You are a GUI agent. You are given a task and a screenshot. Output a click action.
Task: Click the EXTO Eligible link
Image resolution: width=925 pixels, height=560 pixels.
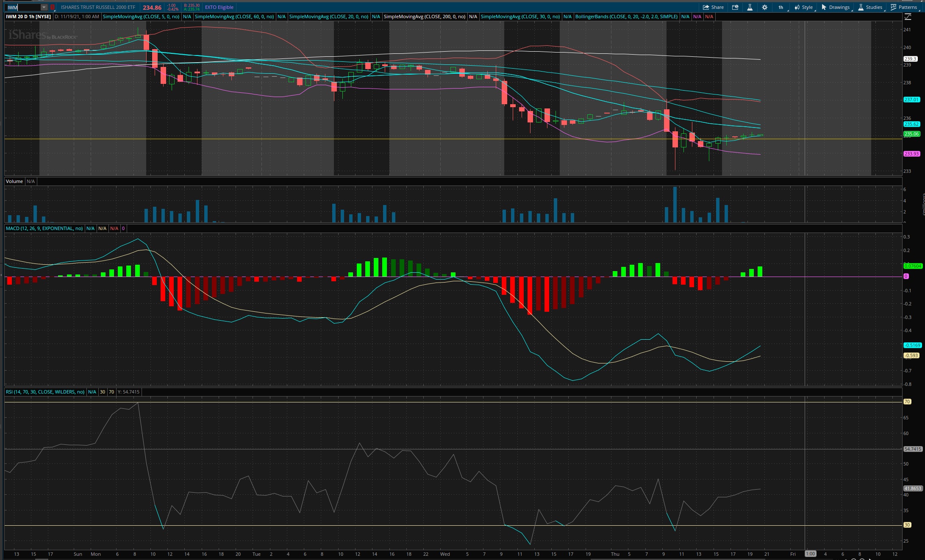coord(219,7)
